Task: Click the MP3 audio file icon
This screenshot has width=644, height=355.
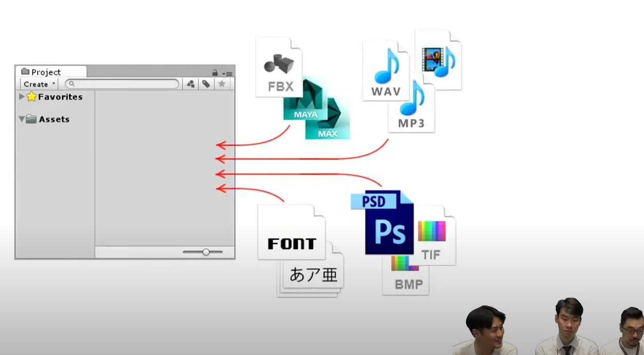Action: pyautogui.click(x=411, y=106)
